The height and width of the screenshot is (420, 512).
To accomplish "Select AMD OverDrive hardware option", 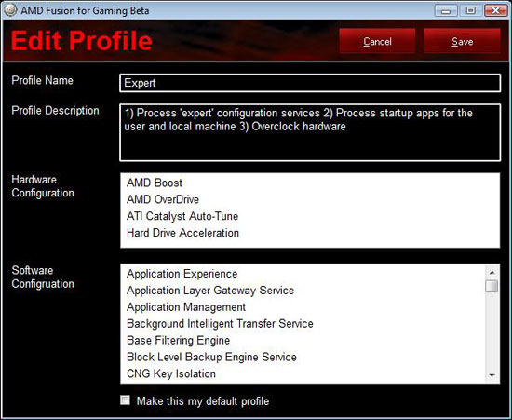I will pyautogui.click(x=163, y=199).
